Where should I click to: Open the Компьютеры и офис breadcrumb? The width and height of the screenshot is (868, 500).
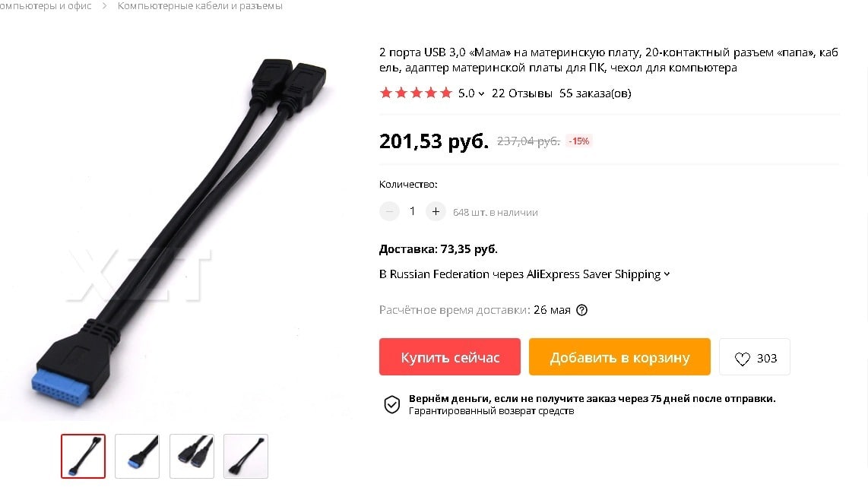[46, 5]
